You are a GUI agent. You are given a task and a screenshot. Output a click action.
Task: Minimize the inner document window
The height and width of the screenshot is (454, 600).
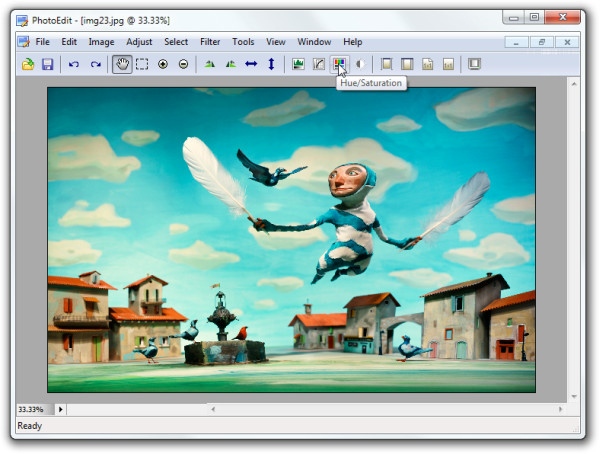(516, 42)
